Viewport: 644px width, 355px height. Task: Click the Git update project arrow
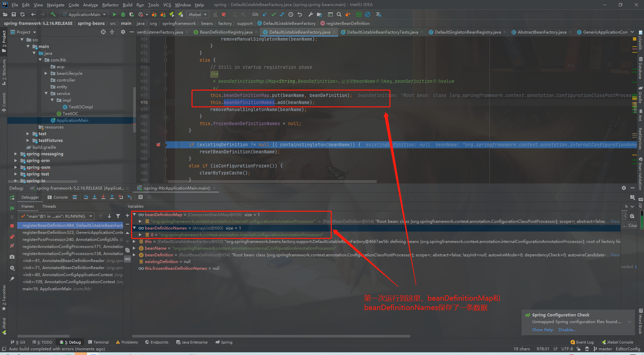[265, 14]
